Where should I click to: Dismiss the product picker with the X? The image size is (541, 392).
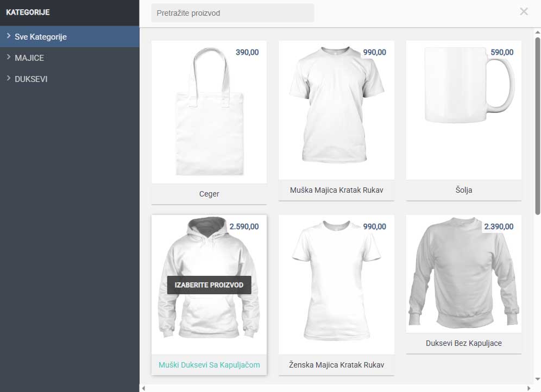(524, 11)
